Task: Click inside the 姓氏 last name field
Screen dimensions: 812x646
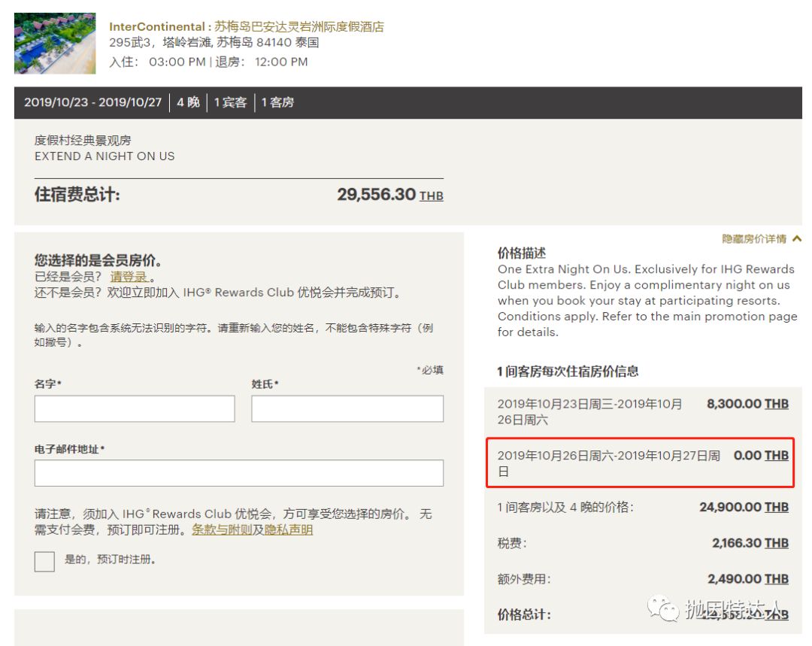Action: (347, 409)
